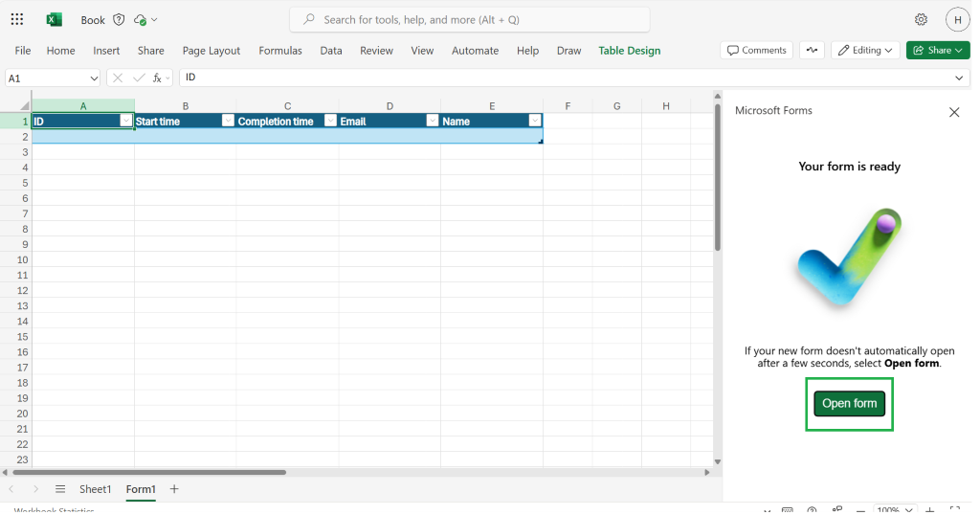980x515 pixels.
Task: Go to previous sheet arrow
Action: 11,489
